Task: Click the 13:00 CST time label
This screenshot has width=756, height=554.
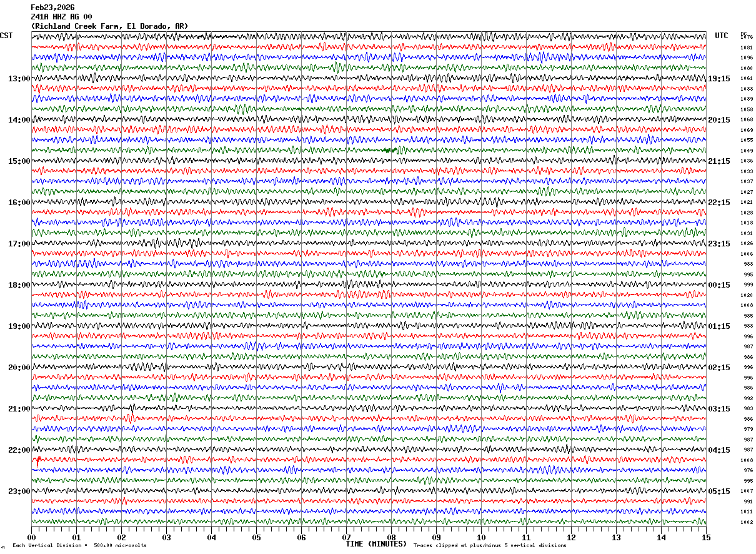Action: [19, 79]
